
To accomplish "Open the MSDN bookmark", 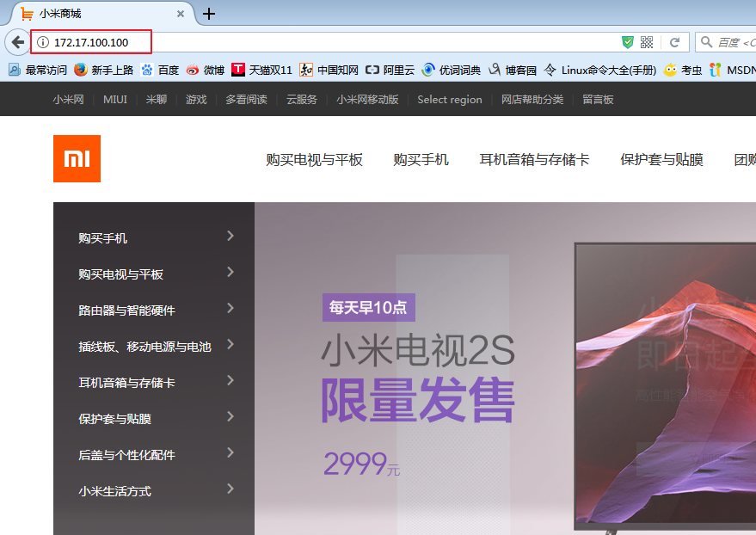I will click(733, 70).
